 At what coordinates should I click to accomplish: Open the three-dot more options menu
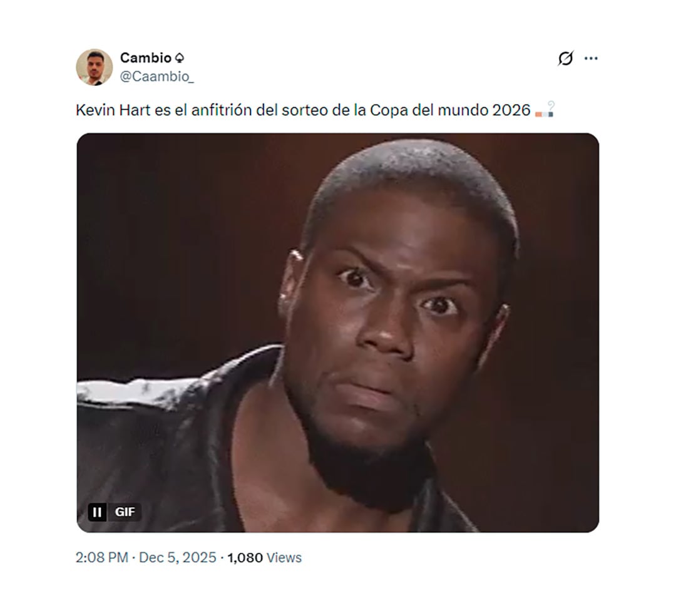(591, 58)
